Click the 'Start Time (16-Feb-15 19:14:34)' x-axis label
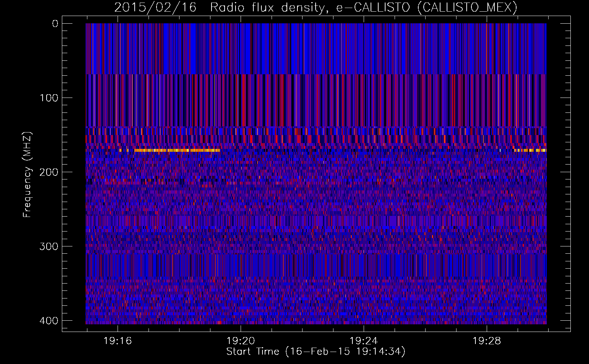This screenshot has height=364, width=589. 316,351
